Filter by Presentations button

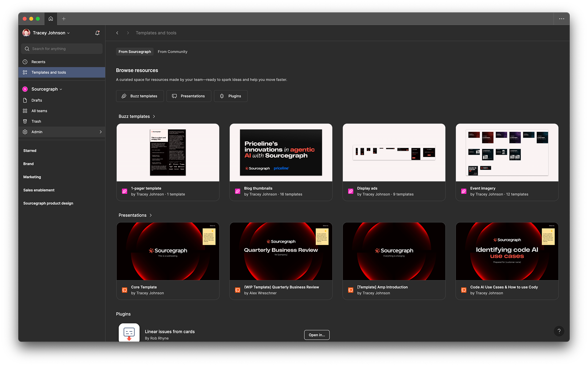point(189,96)
